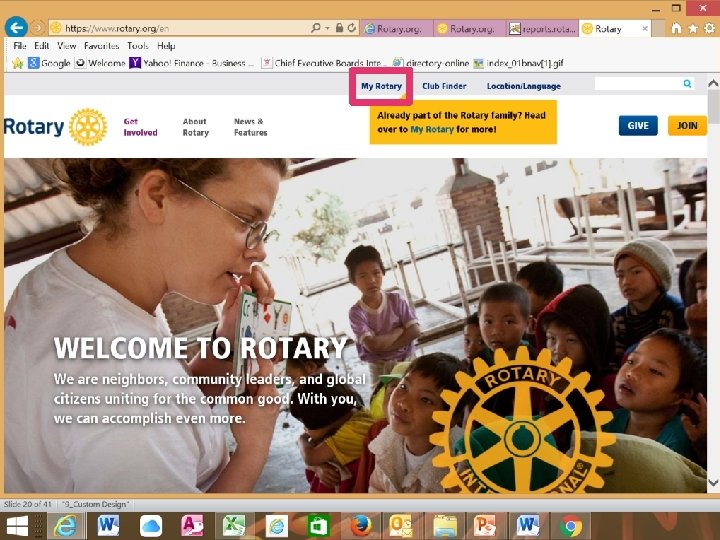This screenshot has height=540, width=720.
Task: Open the About Rotary navigation item
Action: pos(196,127)
